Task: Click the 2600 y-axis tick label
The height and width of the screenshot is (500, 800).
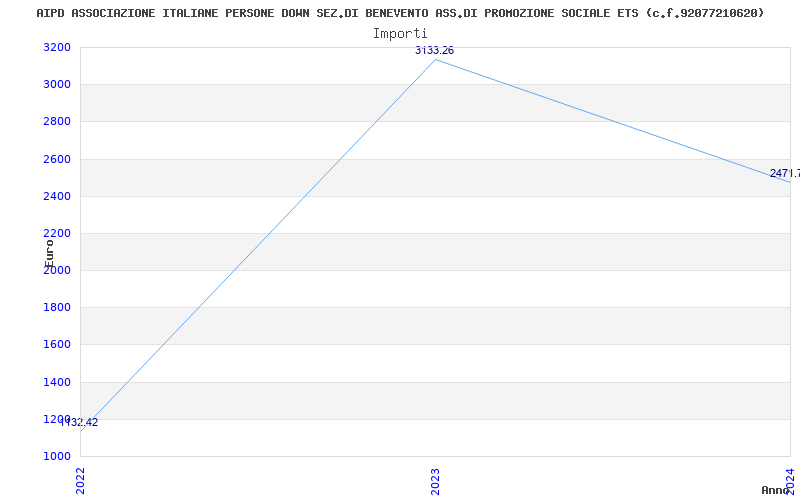Action: click(57, 159)
